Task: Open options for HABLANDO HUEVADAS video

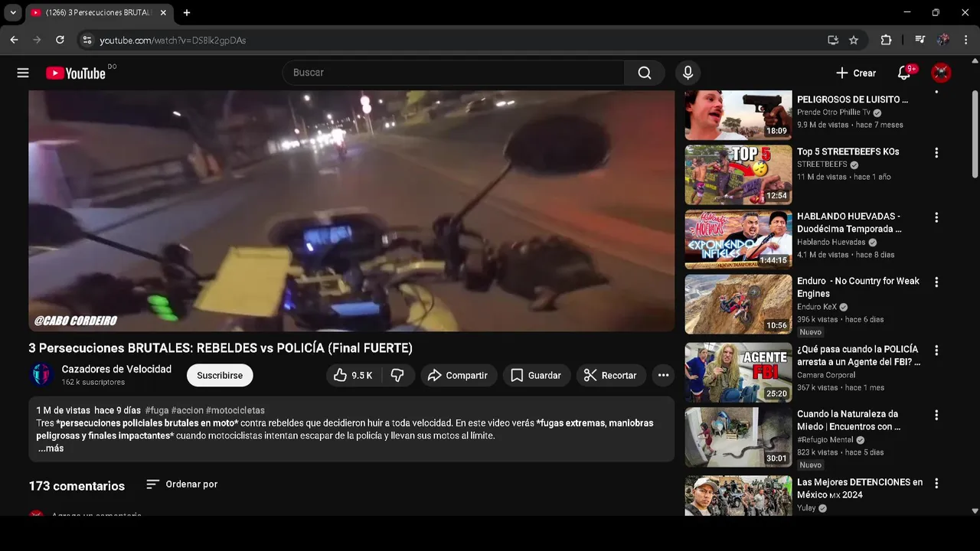Action: pyautogui.click(x=936, y=217)
